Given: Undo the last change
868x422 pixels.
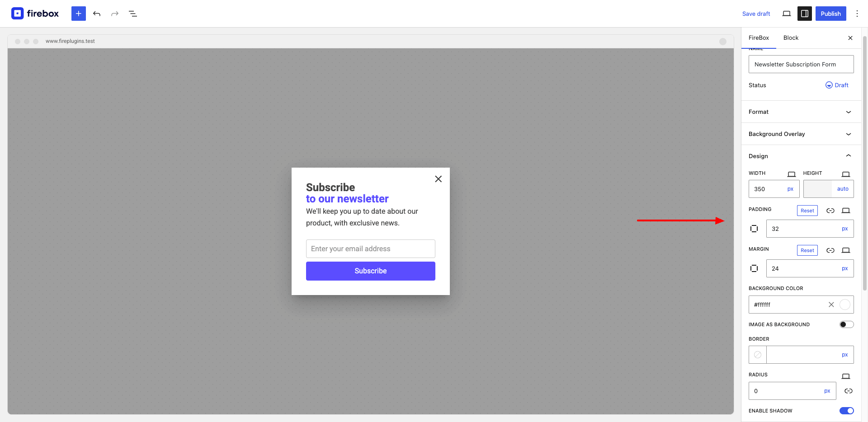Looking at the screenshot, I should 97,14.
